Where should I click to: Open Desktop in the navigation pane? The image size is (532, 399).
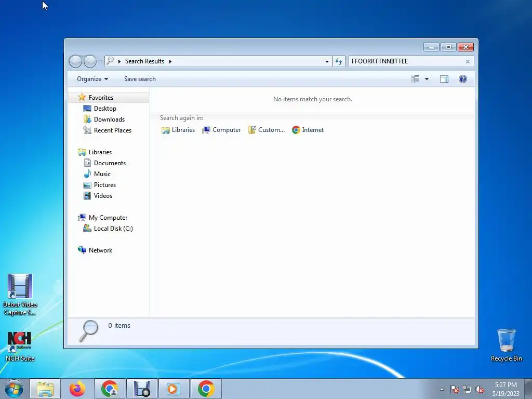pos(105,109)
